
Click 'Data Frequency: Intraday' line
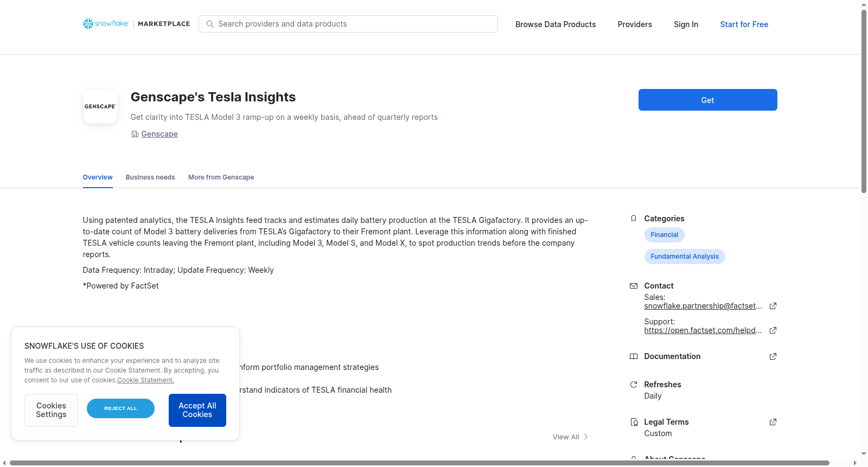(x=178, y=270)
